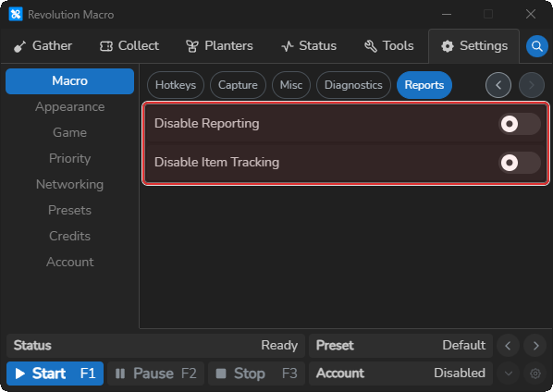Show later sub-tabs with right chevron
The width and height of the screenshot is (553, 392).
[532, 85]
